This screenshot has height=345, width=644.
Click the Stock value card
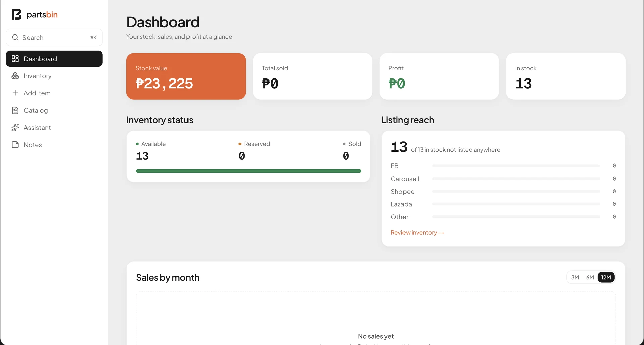point(186,76)
